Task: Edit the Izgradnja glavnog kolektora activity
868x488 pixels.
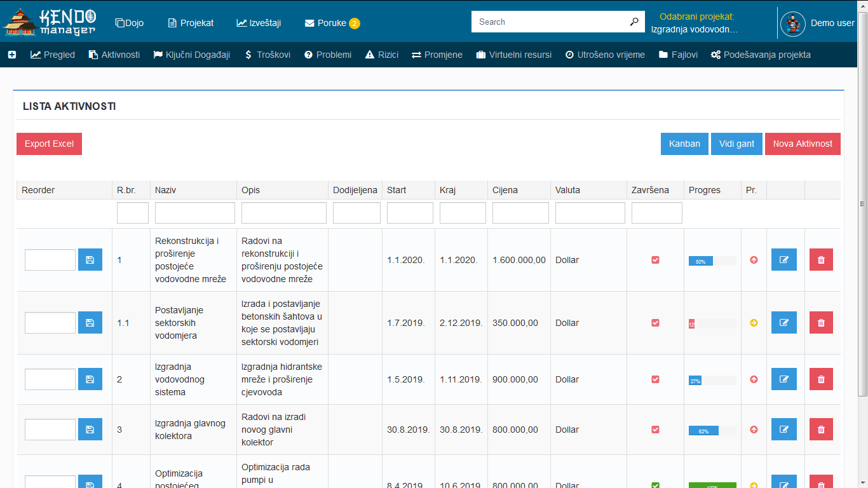Action: (x=784, y=430)
